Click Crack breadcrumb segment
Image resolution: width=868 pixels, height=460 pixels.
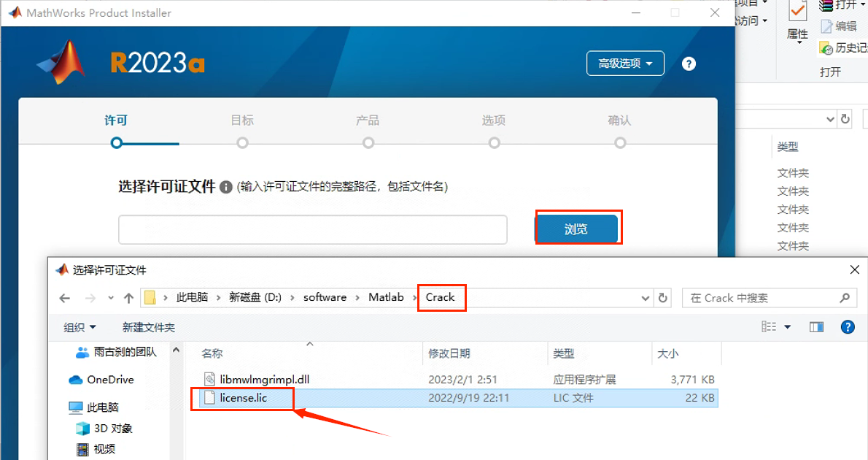point(440,297)
